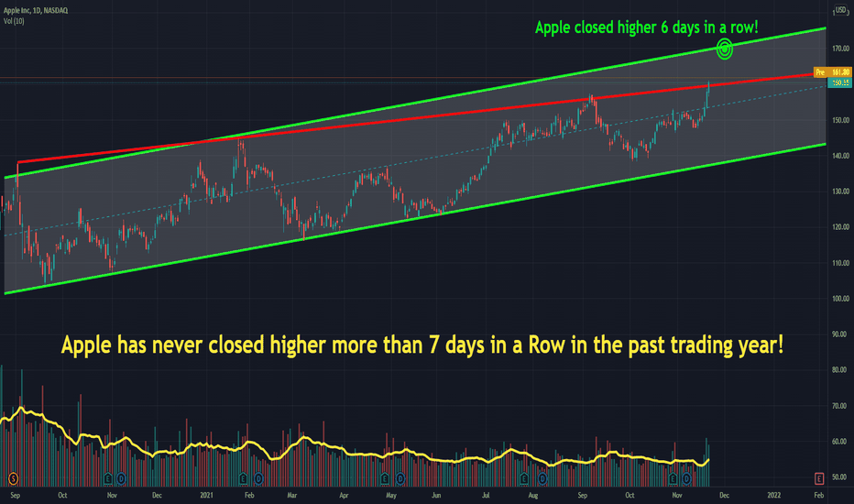Click the 140.00 price axis label

tap(840, 156)
